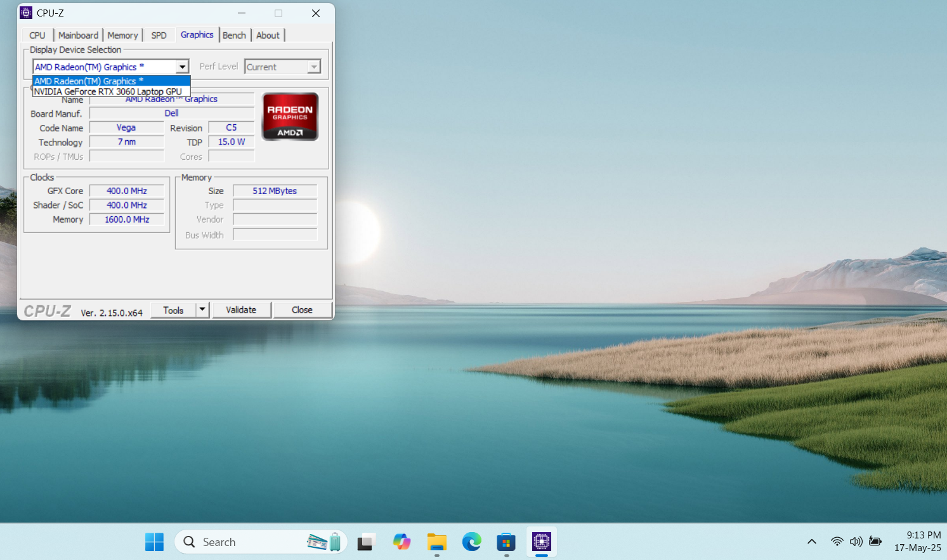Open the Bench tab
The image size is (947, 560).
pyautogui.click(x=234, y=36)
